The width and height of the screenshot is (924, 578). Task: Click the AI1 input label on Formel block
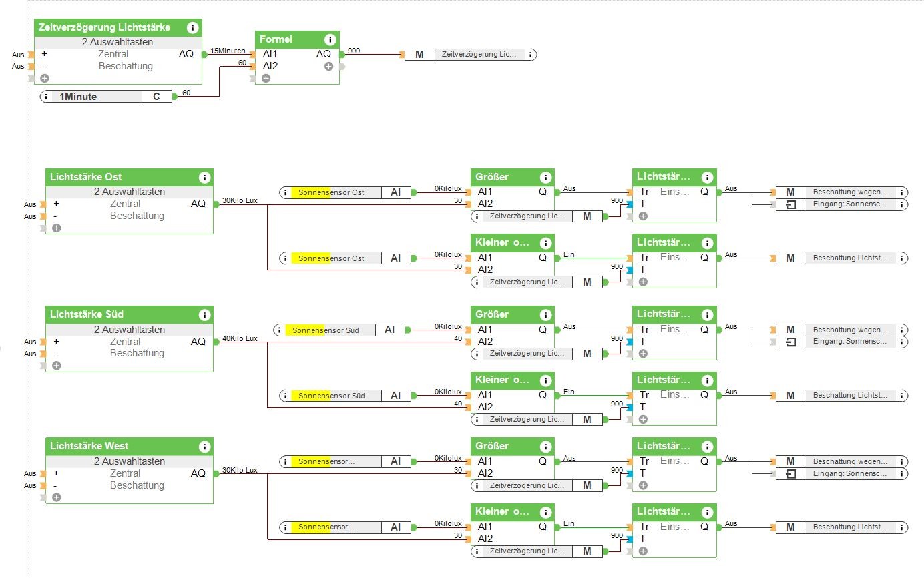coord(270,54)
